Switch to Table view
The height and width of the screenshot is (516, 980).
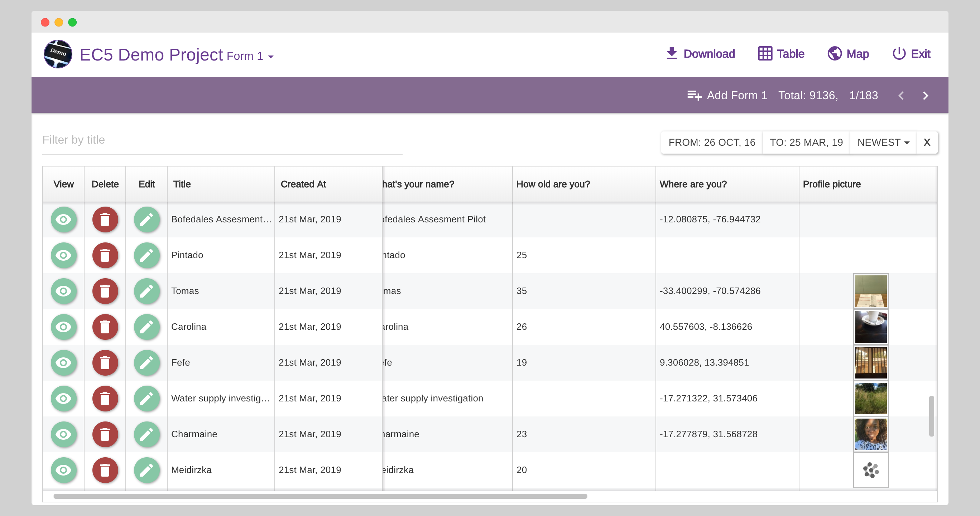[x=781, y=54]
